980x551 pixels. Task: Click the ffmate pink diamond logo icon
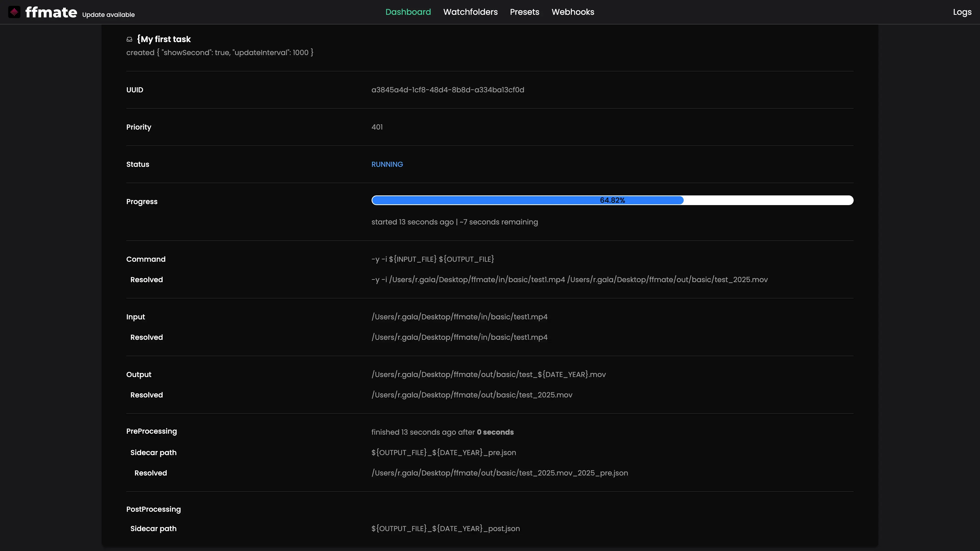14,12
